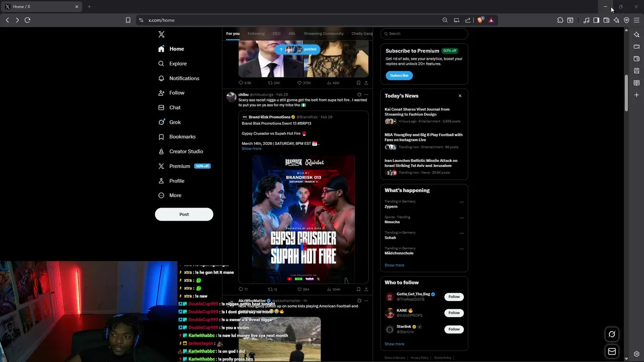This screenshot has width=644, height=362.
Task: Select the For you tab
Action: 232,34
